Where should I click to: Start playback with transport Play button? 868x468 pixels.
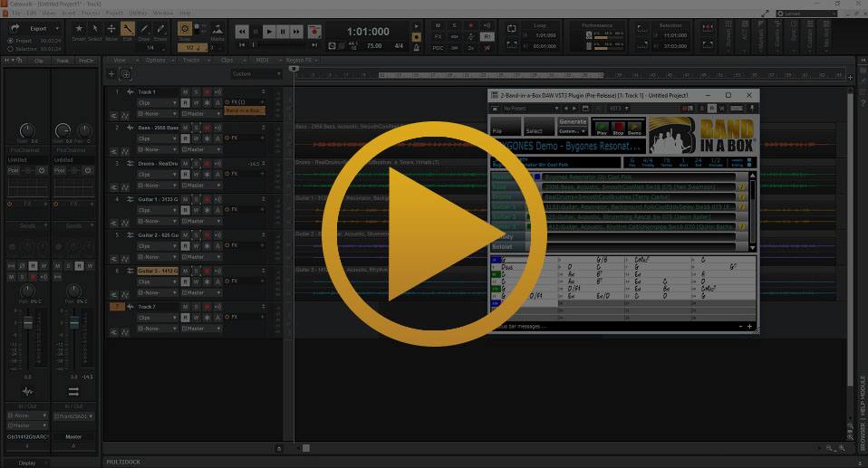[269, 32]
